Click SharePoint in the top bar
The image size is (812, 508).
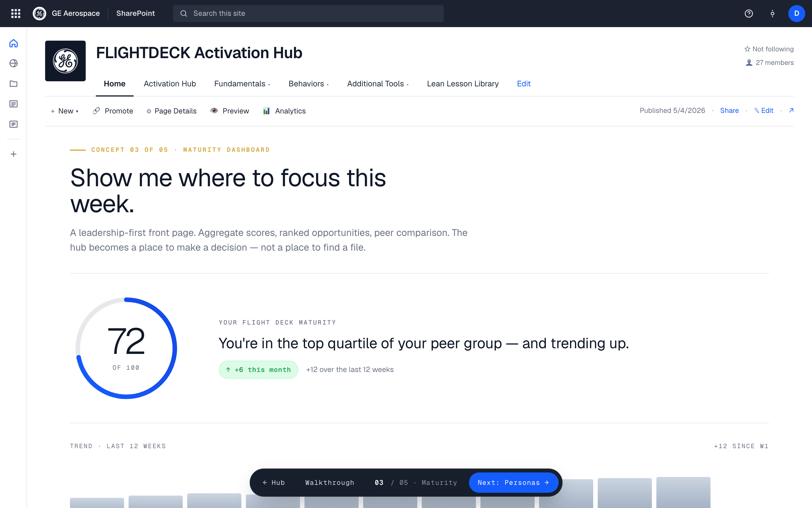136,14
